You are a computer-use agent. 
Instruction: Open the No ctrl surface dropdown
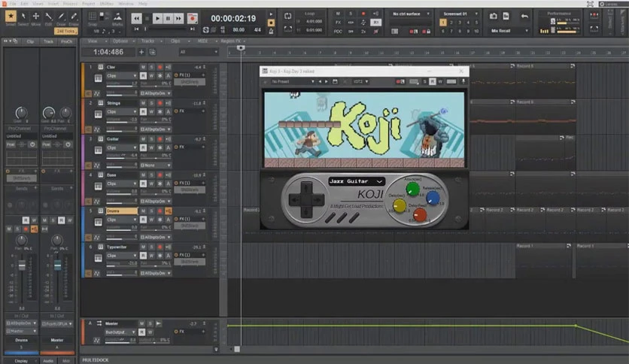point(410,14)
